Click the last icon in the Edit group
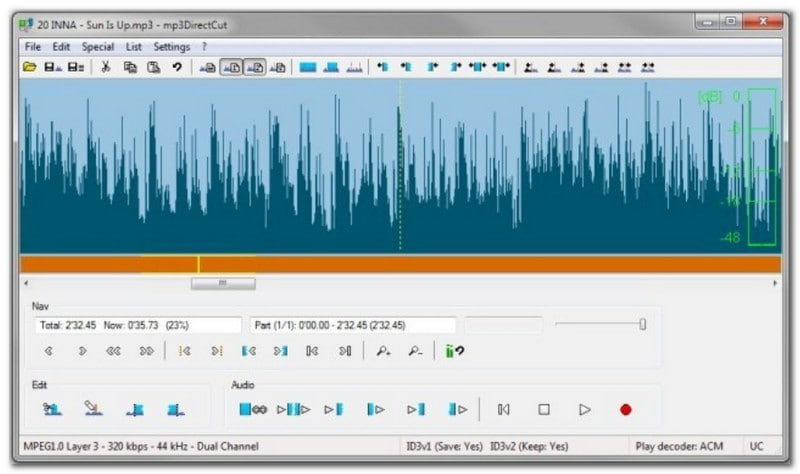The width and height of the screenshot is (800, 474). pyautogui.click(x=176, y=410)
